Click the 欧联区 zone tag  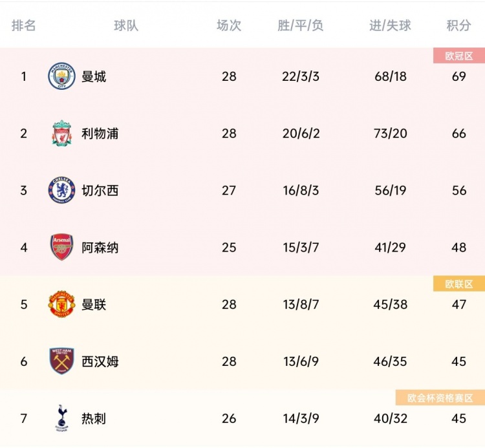click(459, 284)
